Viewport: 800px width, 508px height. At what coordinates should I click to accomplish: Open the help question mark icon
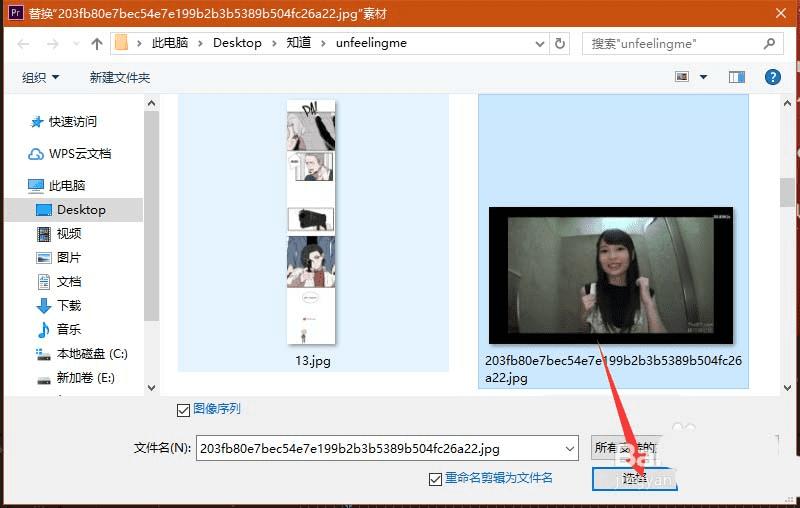(x=772, y=77)
